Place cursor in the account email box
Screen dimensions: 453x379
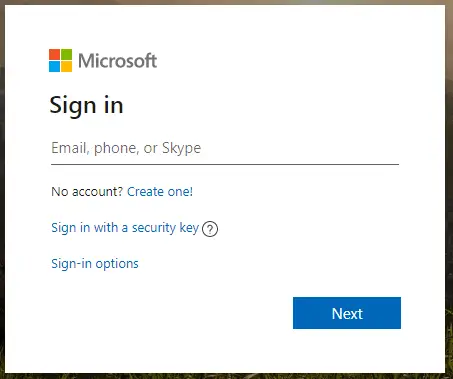[x=225, y=148]
